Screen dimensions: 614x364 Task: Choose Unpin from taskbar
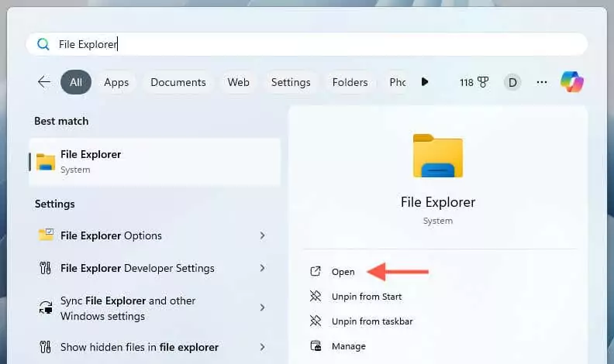(x=372, y=321)
